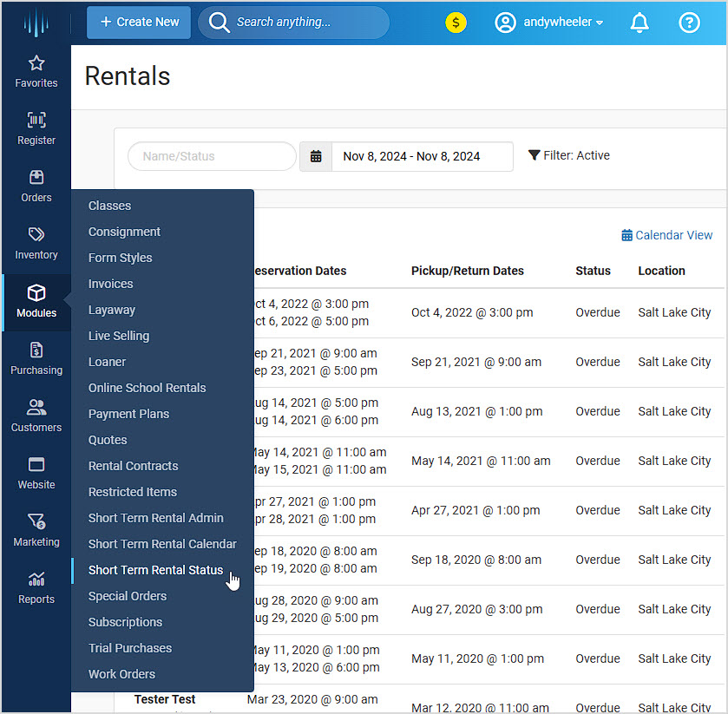The width and height of the screenshot is (728, 714).
Task: Click the filter funnel icon
Action: (534, 155)
